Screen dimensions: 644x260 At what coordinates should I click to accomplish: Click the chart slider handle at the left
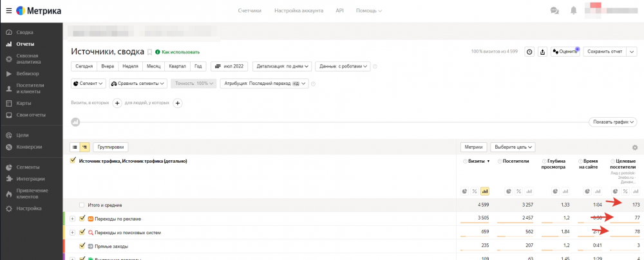click(x=75, y=122)
